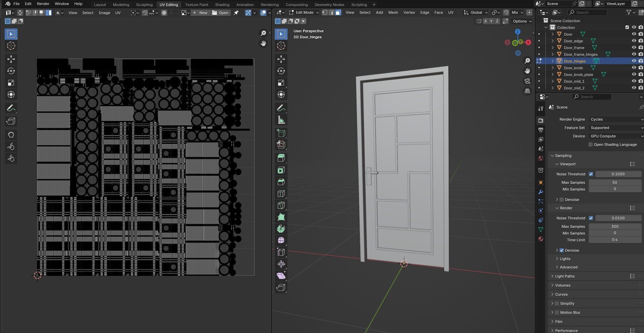
Task: Uncheck Render Noise Threshold checkbox
Action: tap(591, 218)
